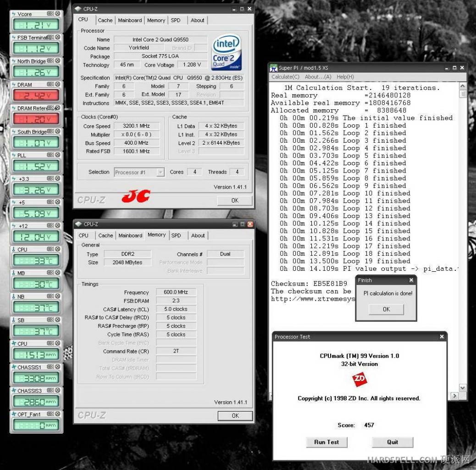Viewport: 476px width, 470px height.
Task: Select SPD tab in top CPU-Z window
Action: (x=176, y=20)
